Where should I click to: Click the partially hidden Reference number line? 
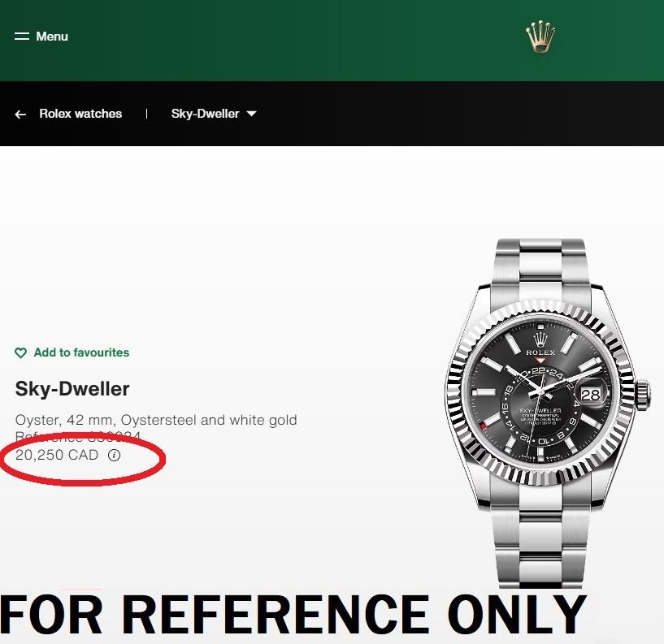tap(78, 436)
